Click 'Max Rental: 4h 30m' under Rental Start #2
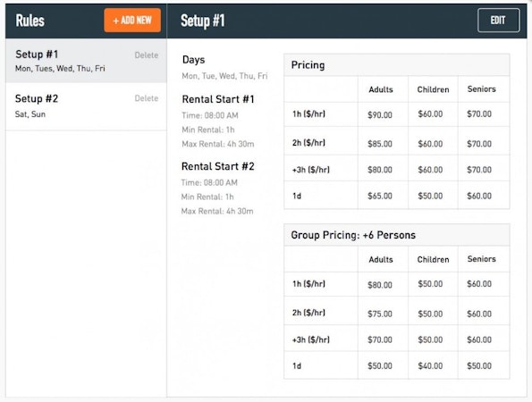The image size is (532, 402). [217, 211]
